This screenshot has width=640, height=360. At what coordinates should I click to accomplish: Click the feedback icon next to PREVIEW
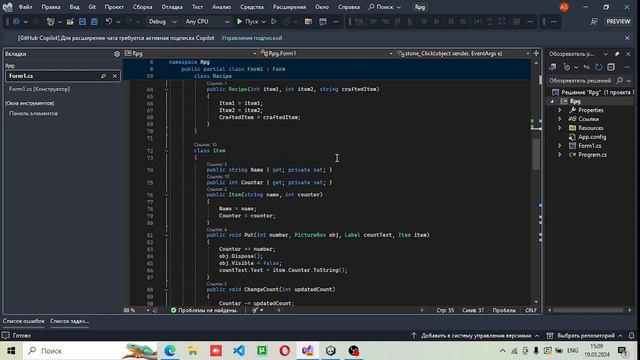[x=594, y=22]
